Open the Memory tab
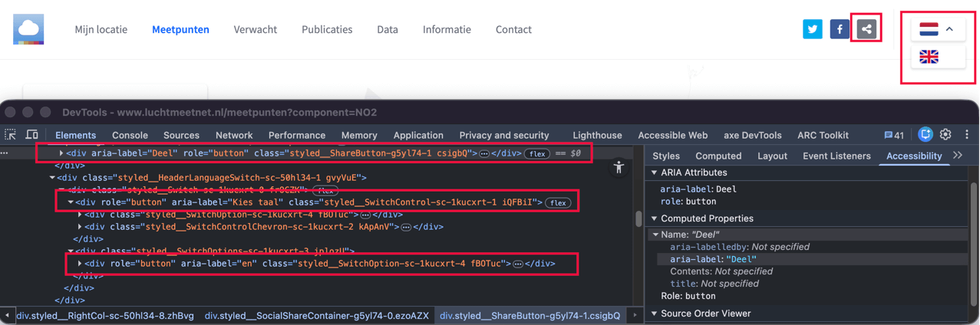Viewport: 980px width, 325px height. click(359, 135)
